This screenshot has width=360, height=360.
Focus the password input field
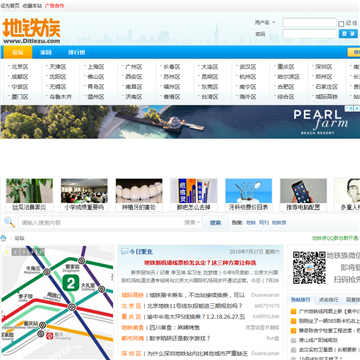click(x=309, y=34)
